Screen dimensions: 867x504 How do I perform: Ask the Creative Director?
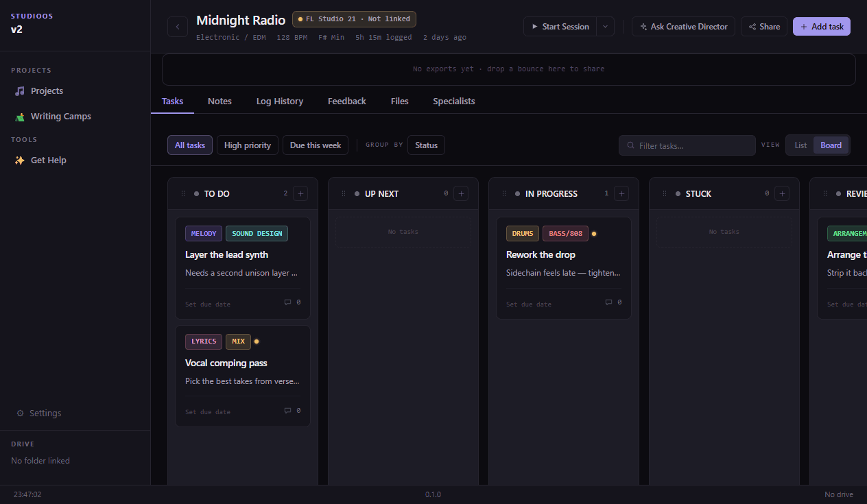pyautogui.click(x=683, y=27)
